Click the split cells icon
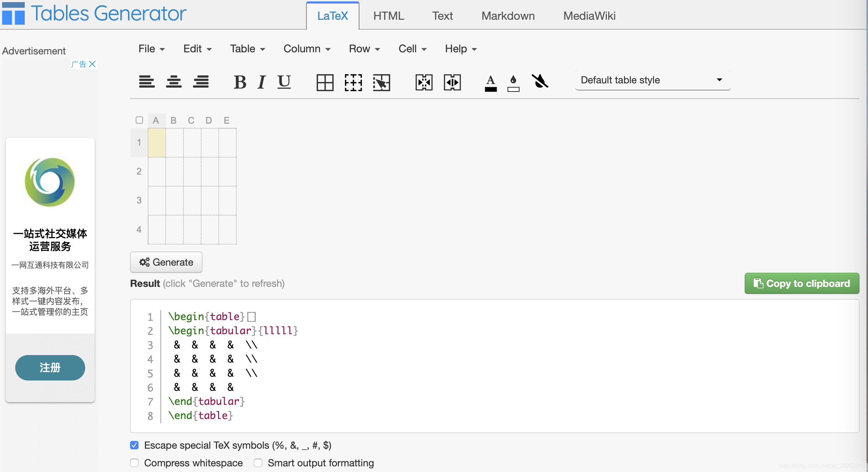This screenshot has height=472, width=868. (452, 82)
